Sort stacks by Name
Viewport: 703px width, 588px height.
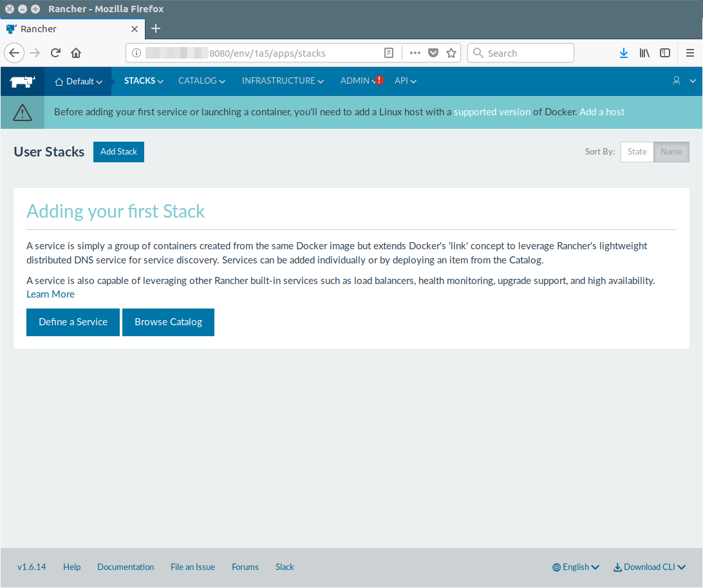pyautogui.click(x=671, y=152)
